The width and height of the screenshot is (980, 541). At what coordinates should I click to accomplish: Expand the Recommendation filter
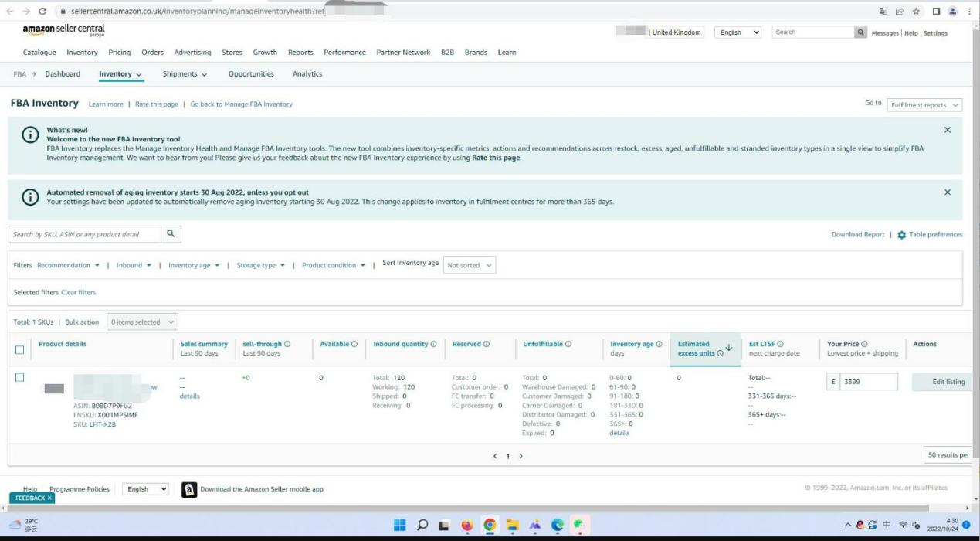click(x=69, y=265)
